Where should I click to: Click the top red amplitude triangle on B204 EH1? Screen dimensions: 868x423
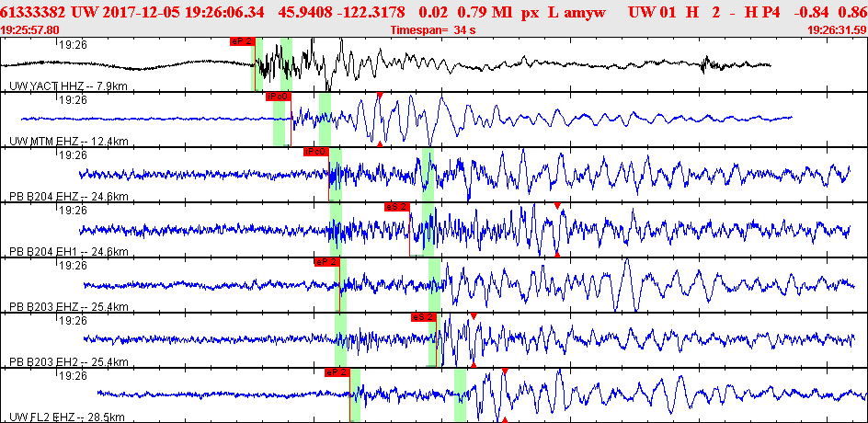[557, 206]
